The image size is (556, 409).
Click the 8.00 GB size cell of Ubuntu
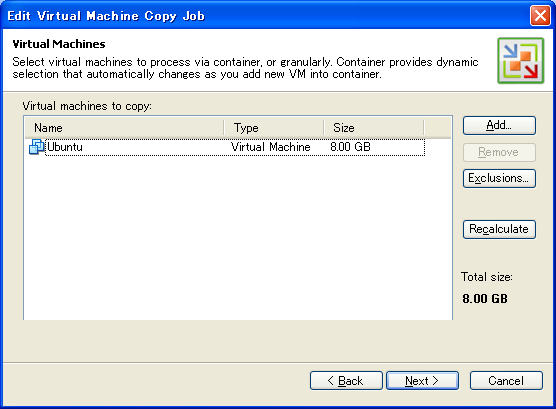(x=350, y=147)
